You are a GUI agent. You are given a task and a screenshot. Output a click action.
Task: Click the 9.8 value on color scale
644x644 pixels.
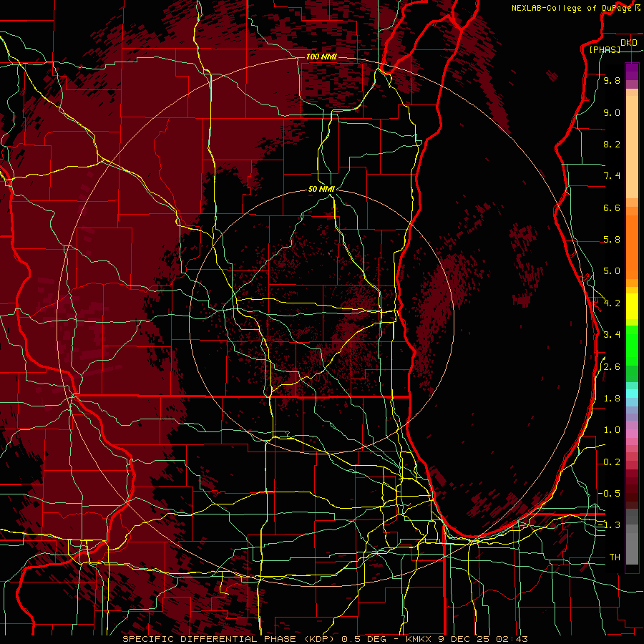tap(612, 81)
